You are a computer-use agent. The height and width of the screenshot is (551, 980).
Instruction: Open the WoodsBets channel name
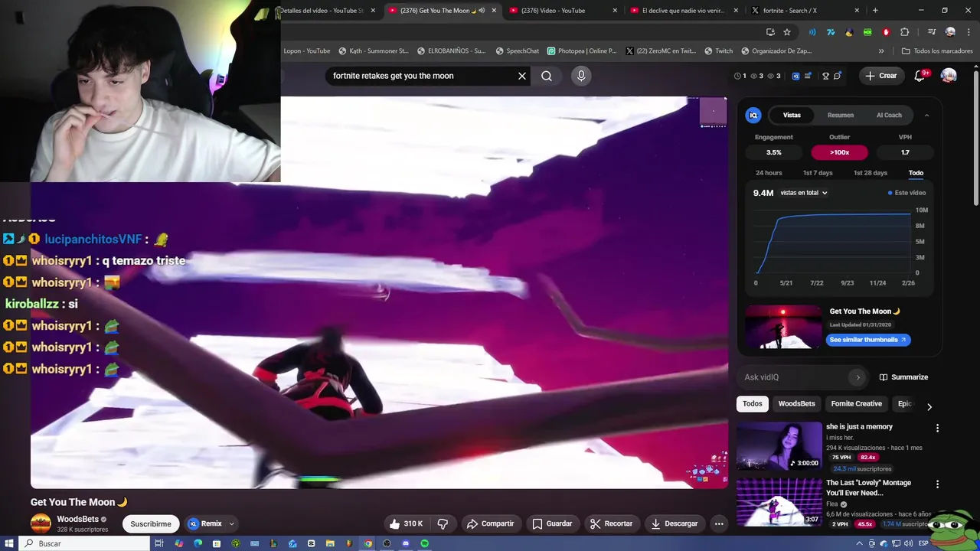(x=78, y=519)
